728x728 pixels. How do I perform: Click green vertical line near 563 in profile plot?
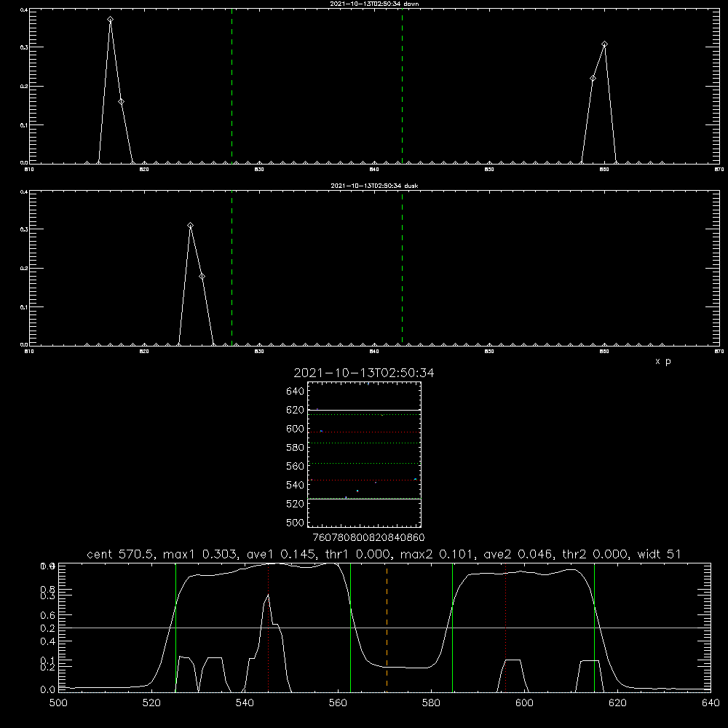coord(351,628)
